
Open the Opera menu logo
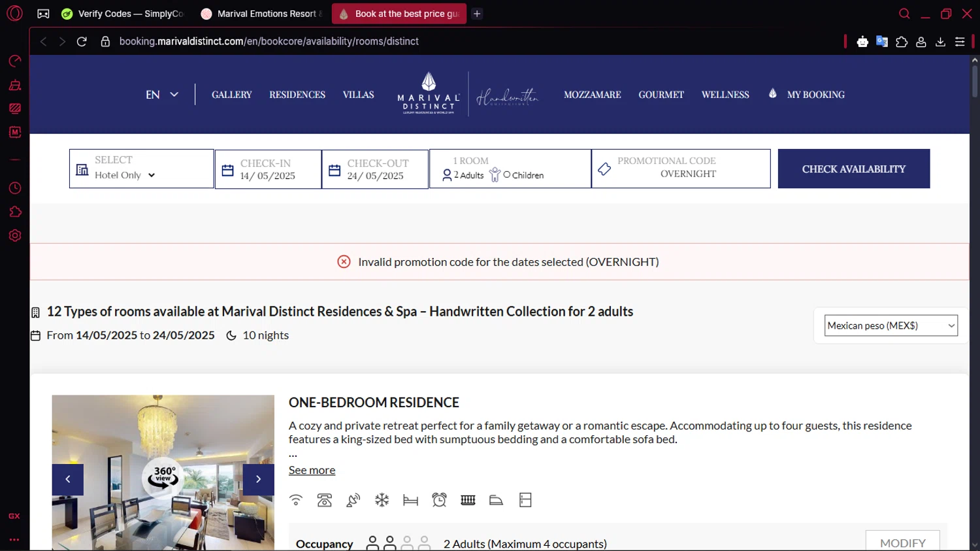(x=14, y=13)
